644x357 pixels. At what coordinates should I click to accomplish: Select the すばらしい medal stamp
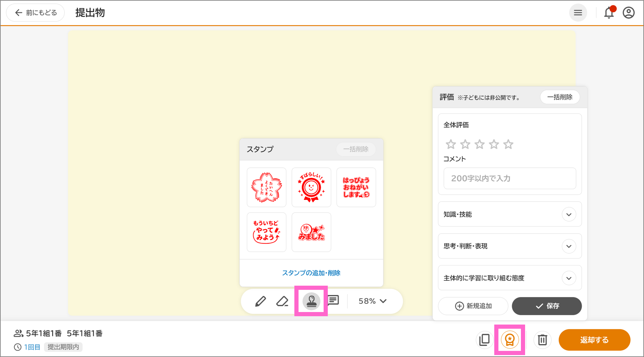coord(311,187)
